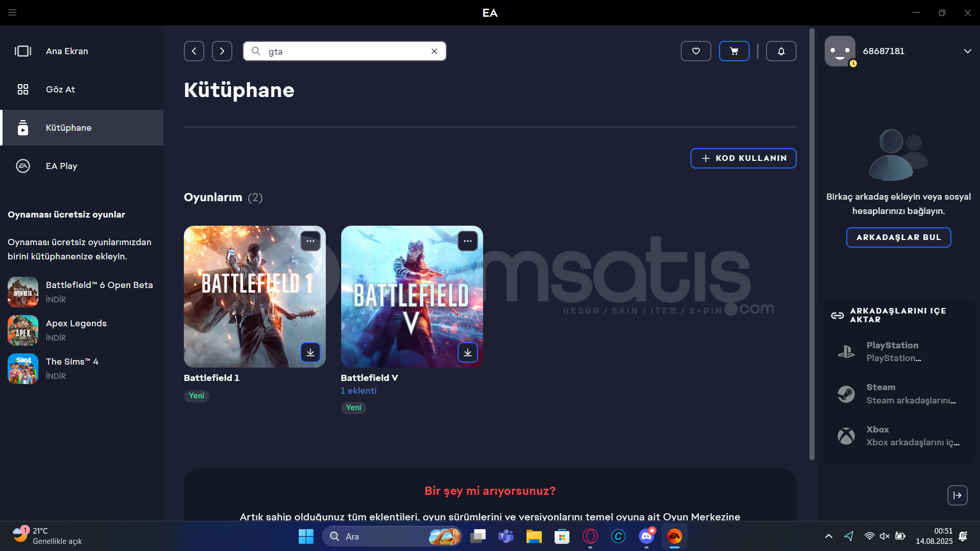980x551 pixels.
Task: Click the Battlefield 6 Open Beta thumbnail
Action: (x=23, y=292)
